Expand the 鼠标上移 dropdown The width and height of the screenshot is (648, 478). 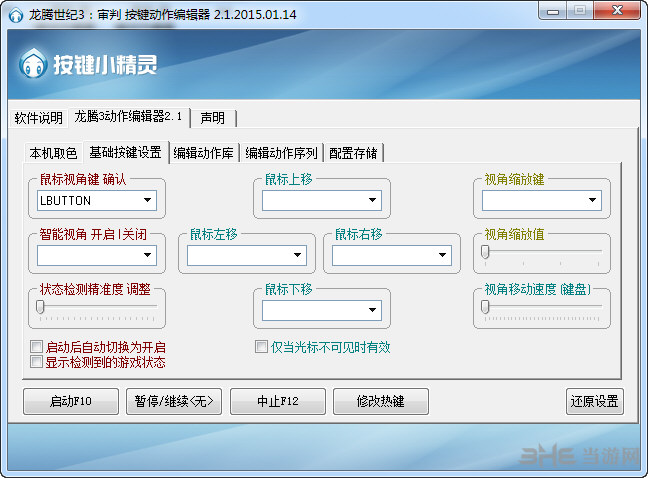click(x=322, y=200)
